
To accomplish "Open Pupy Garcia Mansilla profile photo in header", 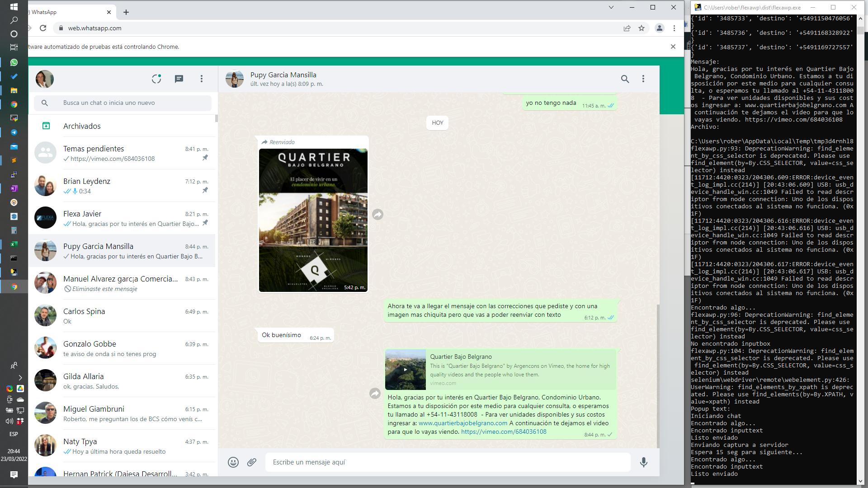I will coord(235,79).
